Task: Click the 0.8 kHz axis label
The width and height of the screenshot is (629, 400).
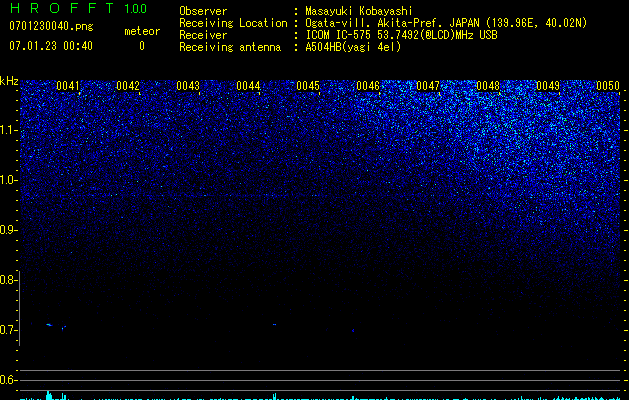Action: coord(8,280)
